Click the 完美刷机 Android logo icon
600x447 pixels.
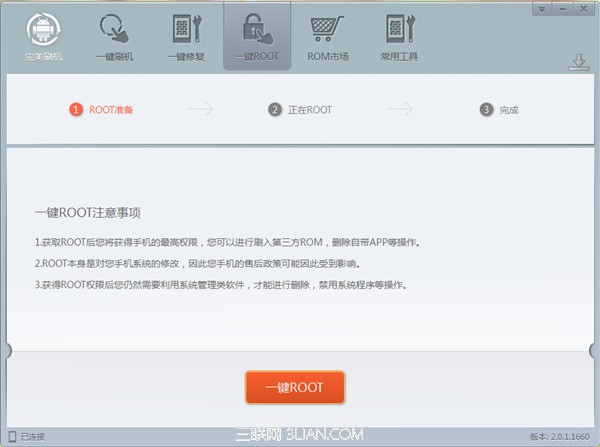[43, 29]
